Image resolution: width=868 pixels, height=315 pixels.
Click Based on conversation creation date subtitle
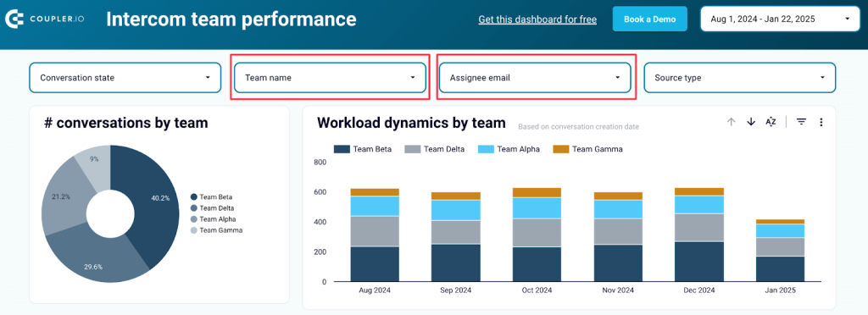578,127
